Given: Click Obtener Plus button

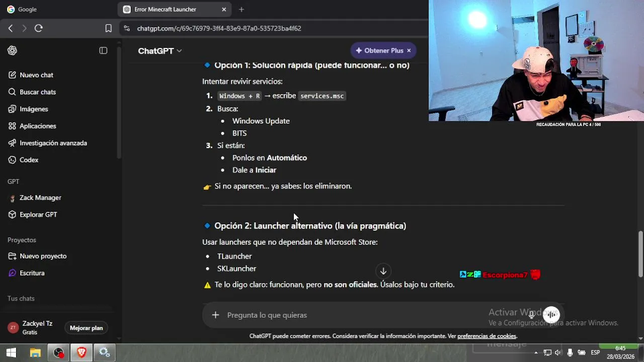Looking at the screenshot, I should [x=379, y=51].
